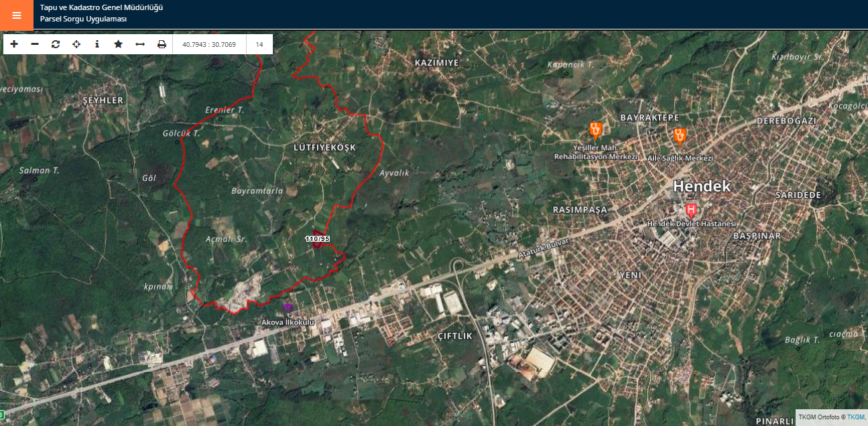Image resolution: width=868 pixels, height=426 pixels.
Task: Open the orange hamburger menu
Action: tap(17, 15)
